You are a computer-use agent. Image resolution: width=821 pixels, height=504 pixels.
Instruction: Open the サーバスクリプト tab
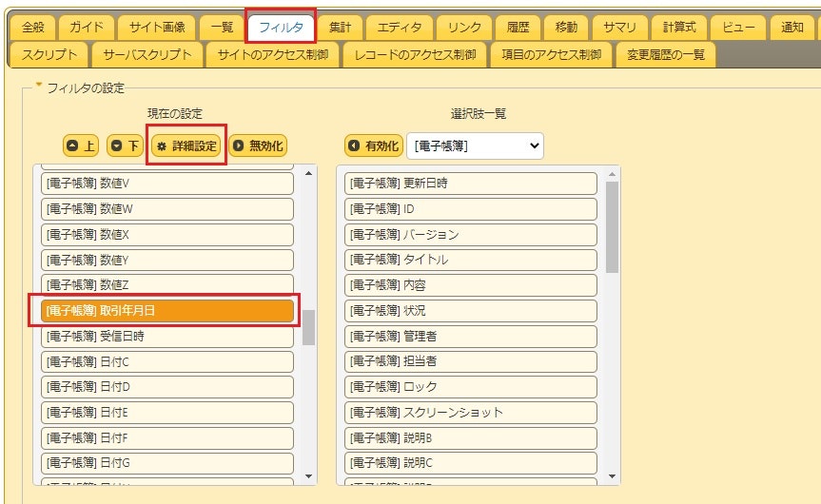tap(147, 55)
